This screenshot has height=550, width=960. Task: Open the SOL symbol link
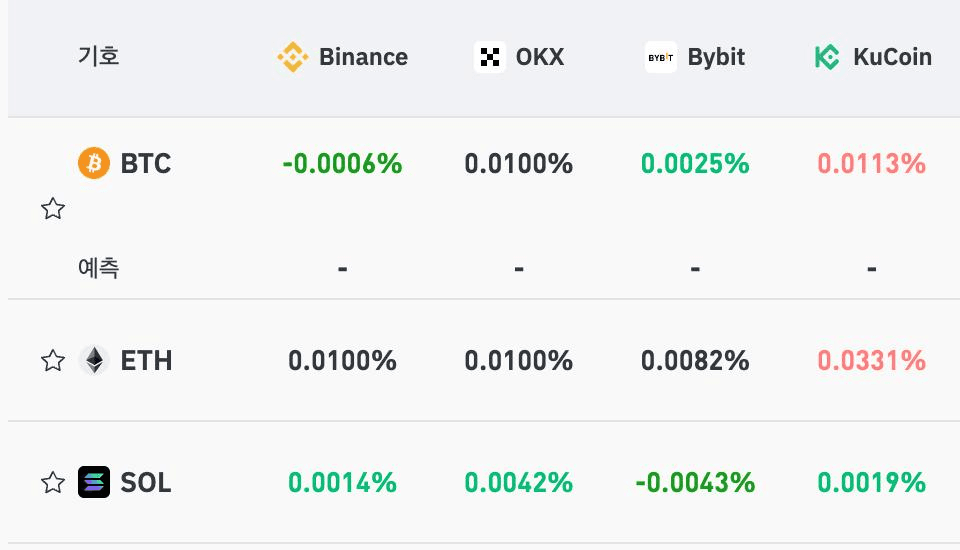point(146,483)
